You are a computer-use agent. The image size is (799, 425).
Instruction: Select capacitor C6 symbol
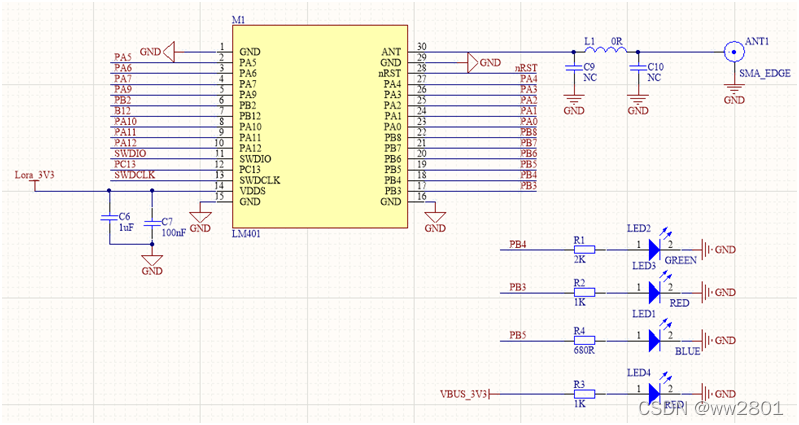(x=109, y=217)
